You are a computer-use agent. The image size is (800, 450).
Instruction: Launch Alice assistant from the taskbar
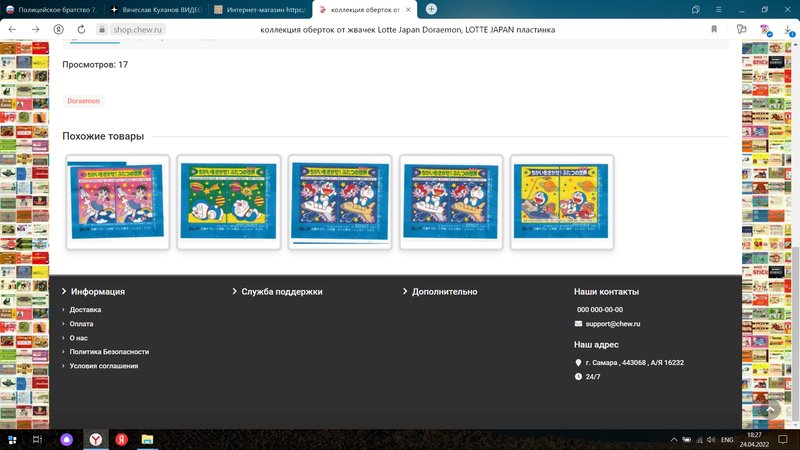pos(66,439)
